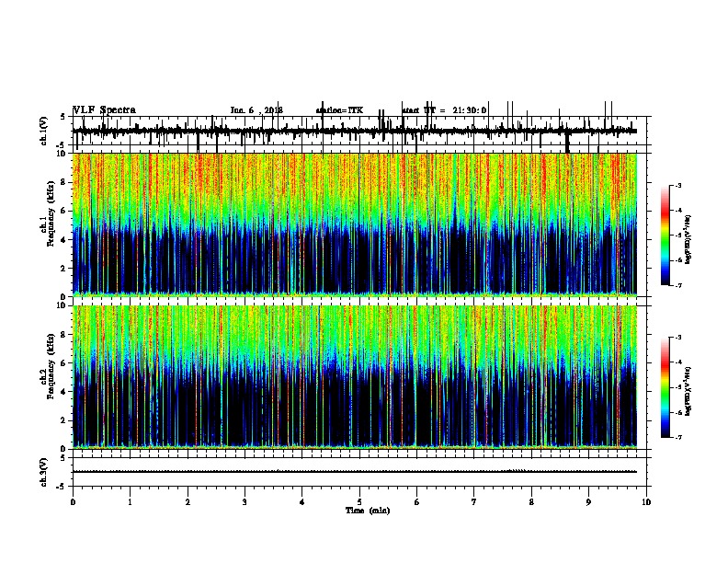
Task: Click the "-5" tick on ch.3(V) axis
Action: point(62,487)
